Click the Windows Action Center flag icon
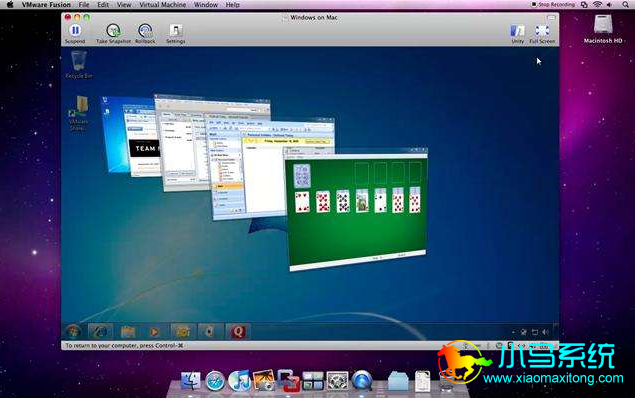 (x=524, y=332)
